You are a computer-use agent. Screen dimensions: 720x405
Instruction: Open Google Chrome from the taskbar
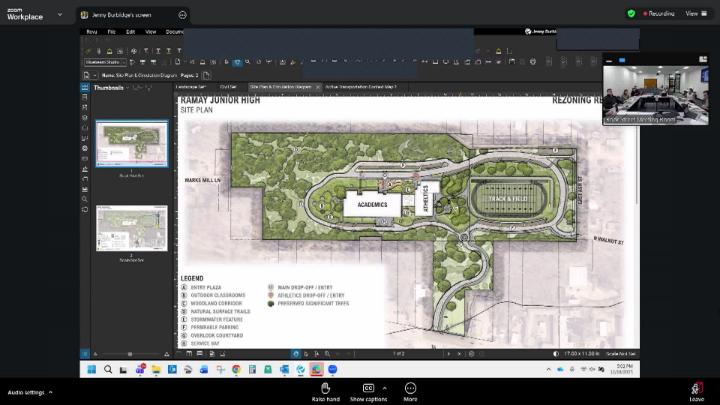[236, 369]
